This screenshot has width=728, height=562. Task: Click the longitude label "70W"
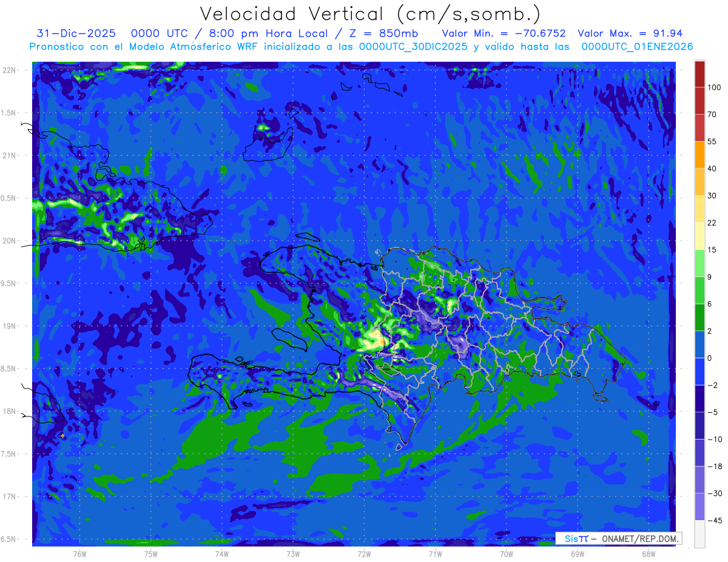(x=507, y=554)
